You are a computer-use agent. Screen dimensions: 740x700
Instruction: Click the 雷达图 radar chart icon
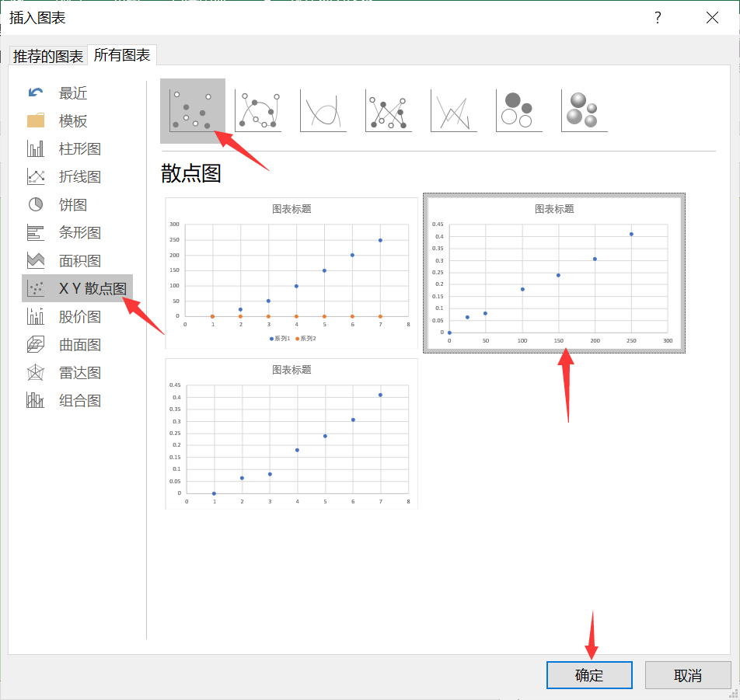point(36,373)
